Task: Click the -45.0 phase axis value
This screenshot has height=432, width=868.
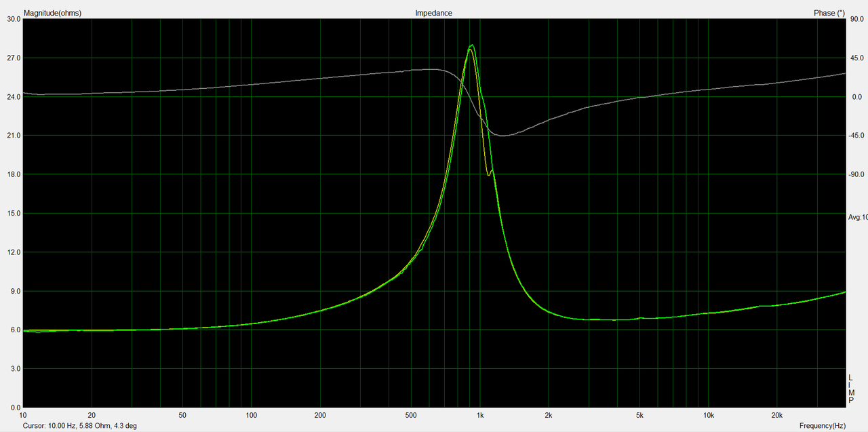Action: point(857,136)
